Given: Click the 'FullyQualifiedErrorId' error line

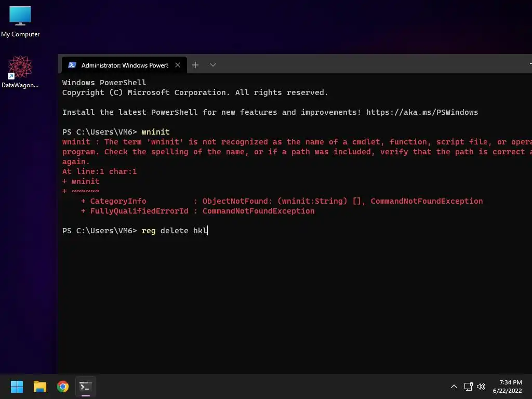Looking at the screenshot, I should pyautogui.click(x=198, y=211).
